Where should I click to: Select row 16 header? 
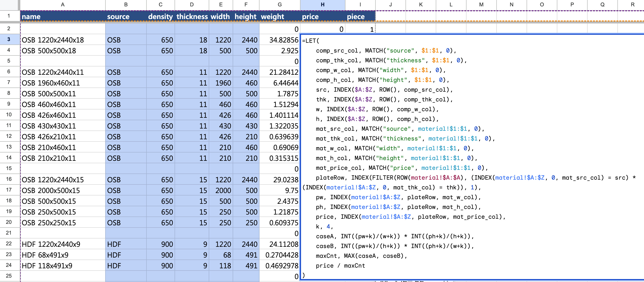9,179
